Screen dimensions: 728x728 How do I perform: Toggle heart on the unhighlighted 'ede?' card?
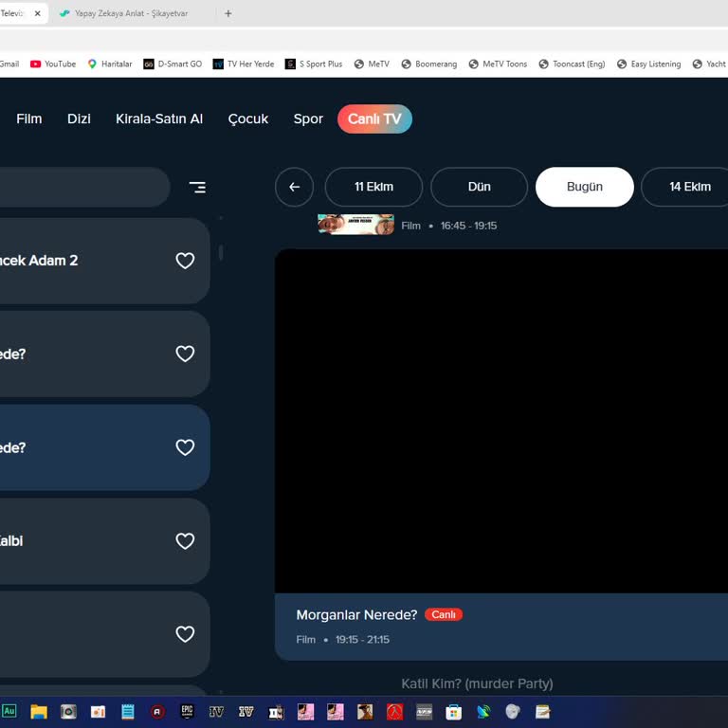coord(185,354)
